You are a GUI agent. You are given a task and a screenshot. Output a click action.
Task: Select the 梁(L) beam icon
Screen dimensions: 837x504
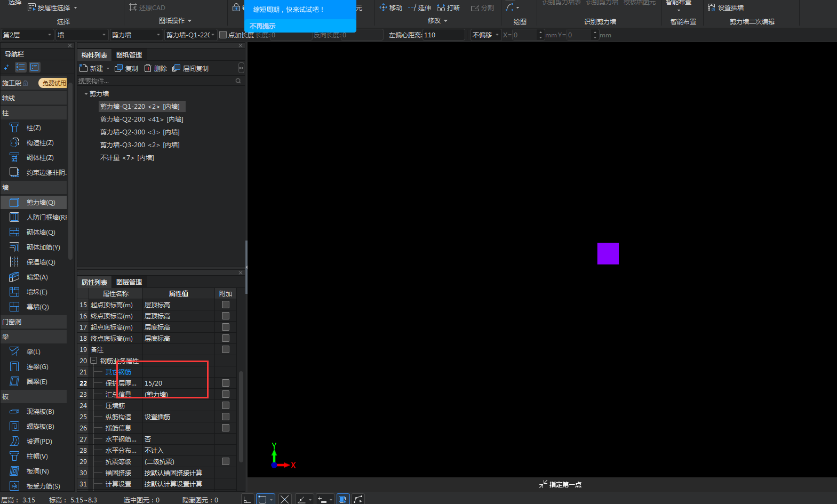pos(14,351)
